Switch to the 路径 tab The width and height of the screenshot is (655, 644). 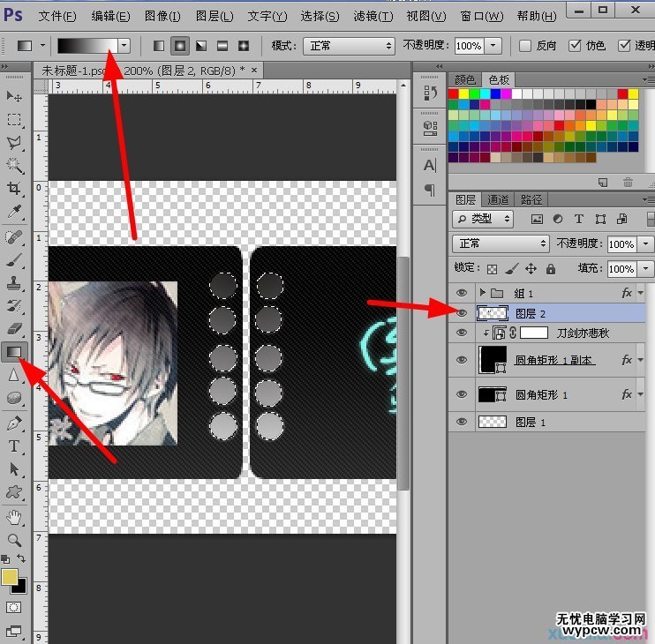click(531, 200)
